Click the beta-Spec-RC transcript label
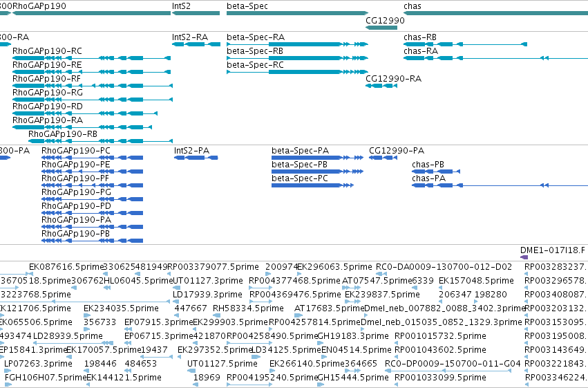Image resolution: width=588 pixels, height=388 pixels. [x=255, y=65]
